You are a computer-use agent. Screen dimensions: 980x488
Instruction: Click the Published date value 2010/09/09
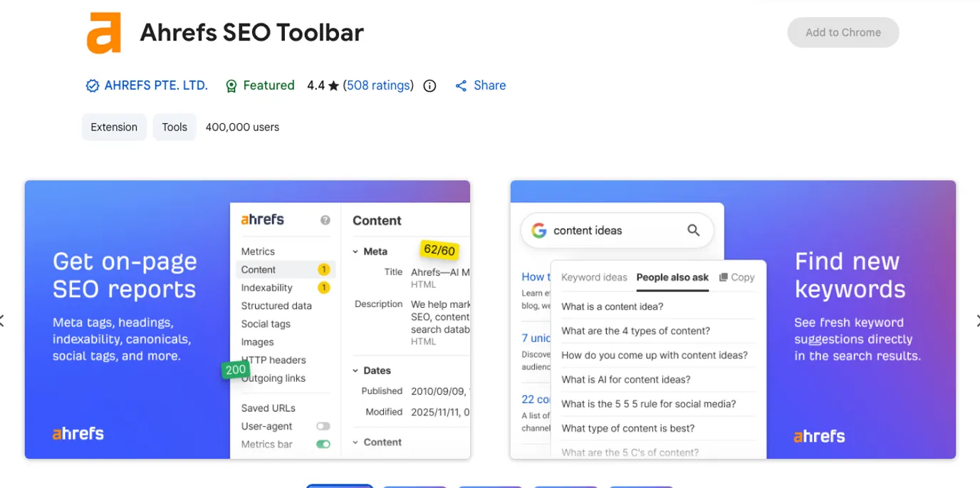click(x=439, y=391)
